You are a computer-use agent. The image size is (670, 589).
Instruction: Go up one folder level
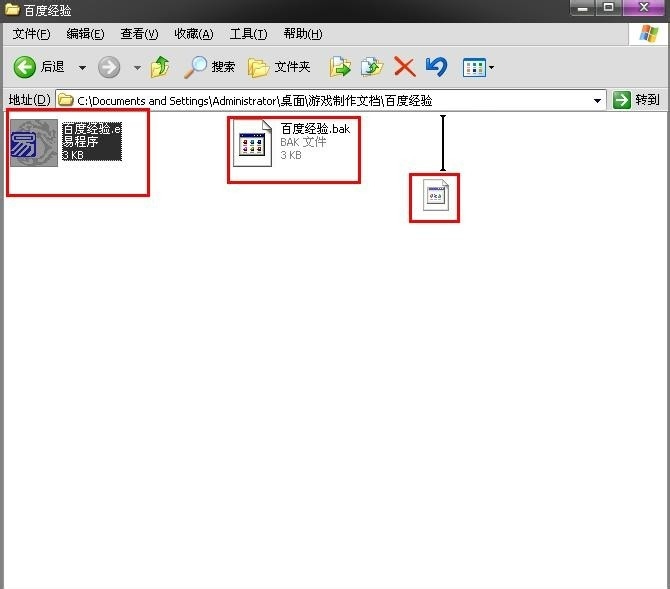[x=160, y=67]
